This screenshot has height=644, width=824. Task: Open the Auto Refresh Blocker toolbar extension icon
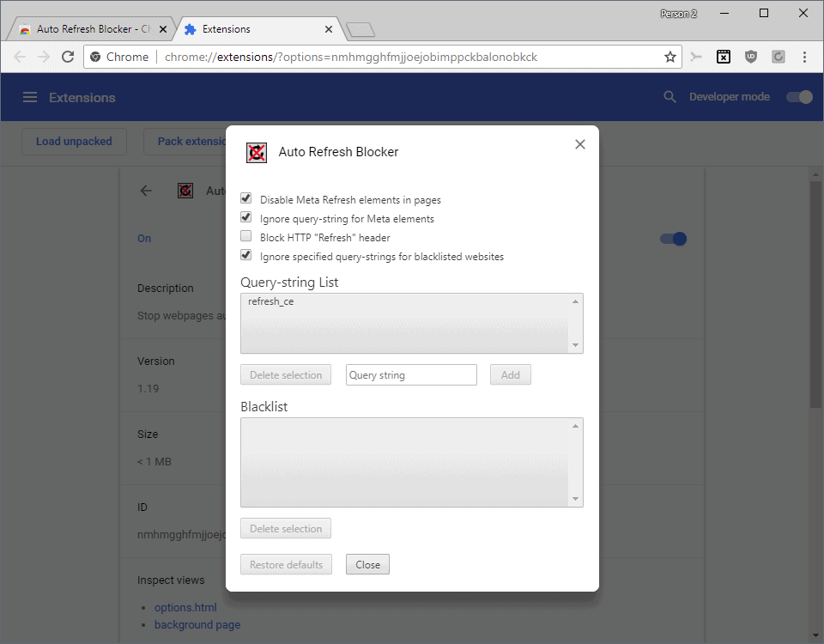click(x=724, y=57)
